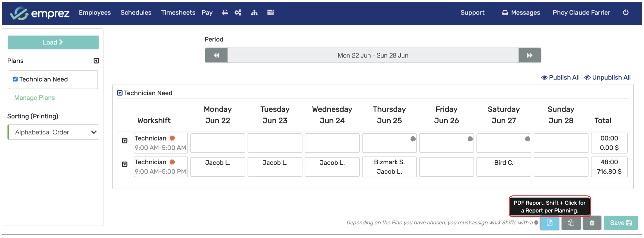Click the emprez logo
The image size is (644, 238).
(40, 13)
